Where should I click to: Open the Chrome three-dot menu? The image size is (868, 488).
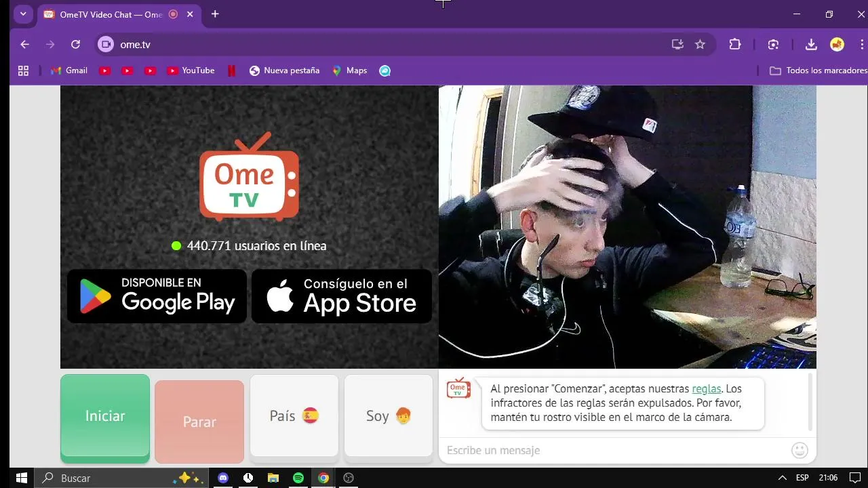861,45
